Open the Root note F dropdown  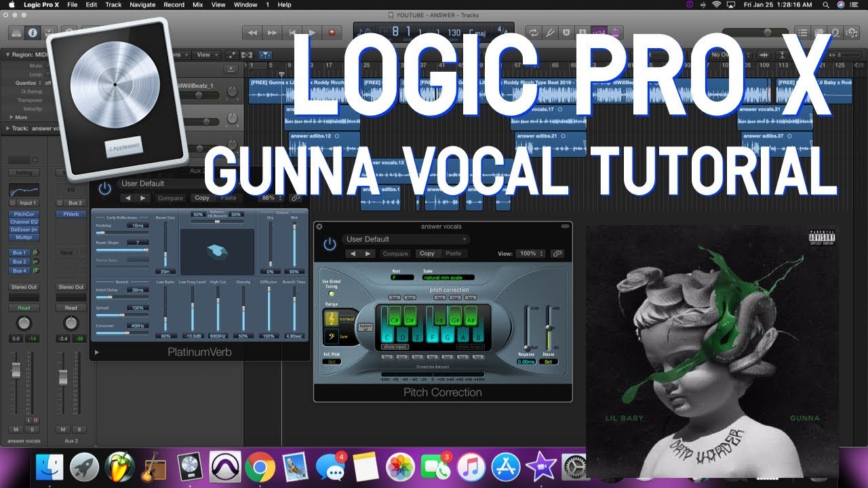click(402, 277)
